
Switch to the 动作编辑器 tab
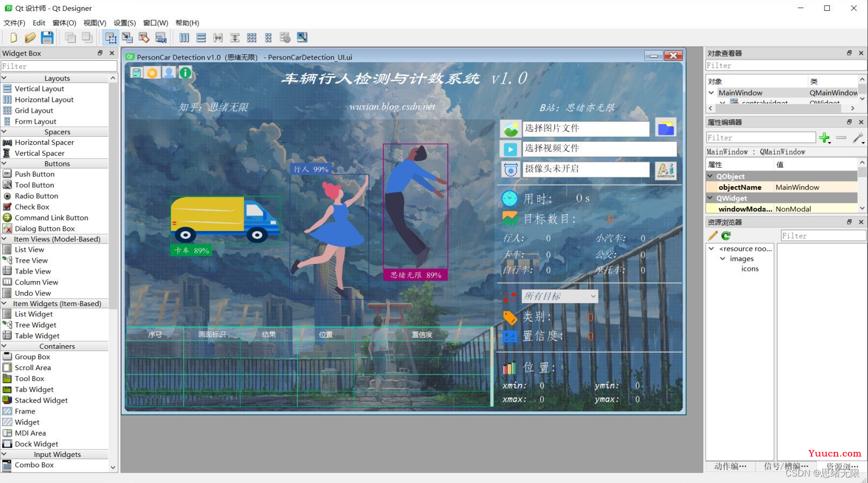[x=730, y=466]
